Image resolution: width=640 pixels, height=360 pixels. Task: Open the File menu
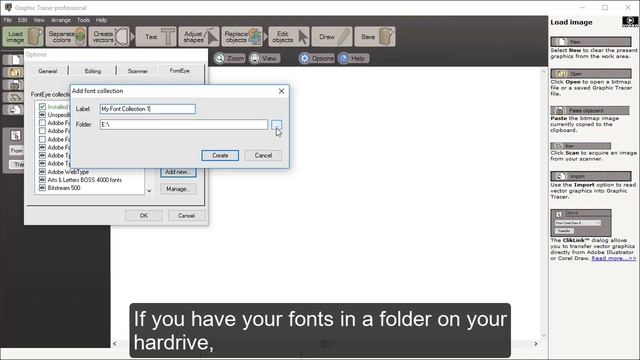click(8, 20)
